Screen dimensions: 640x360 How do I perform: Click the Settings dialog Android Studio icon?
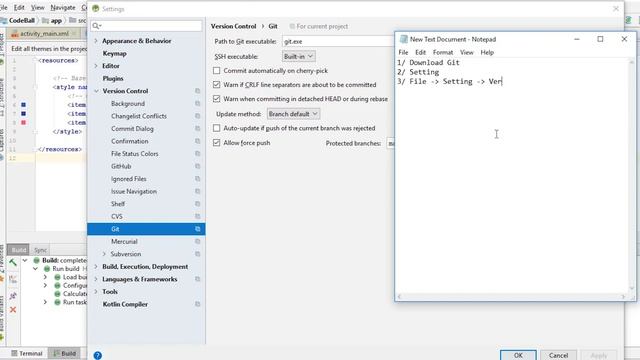pos(96,9)
